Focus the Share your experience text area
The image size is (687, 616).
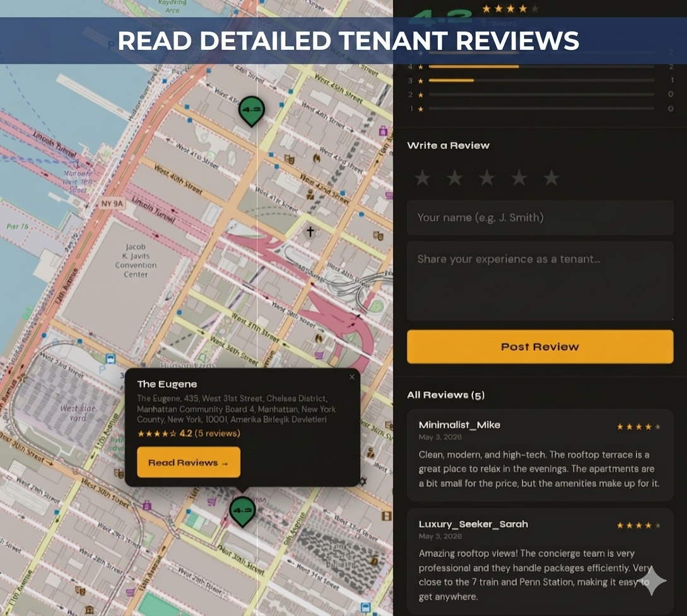click(540, 281)
